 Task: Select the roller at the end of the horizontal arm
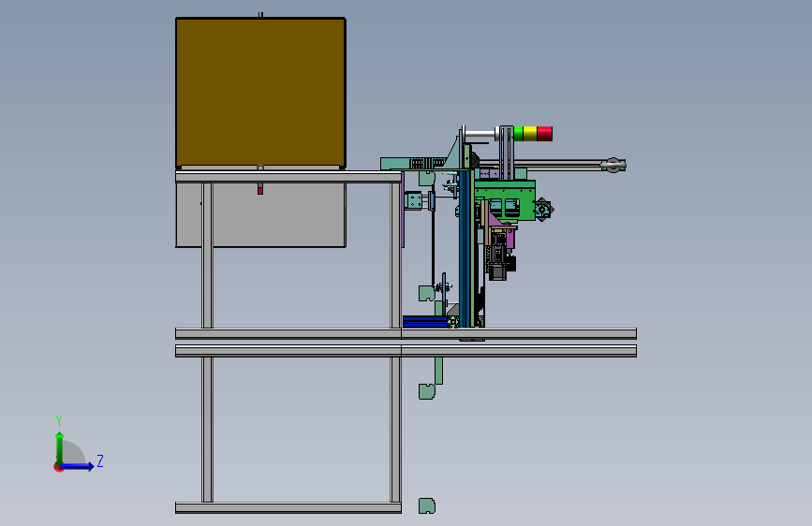(x=613, y=165)
